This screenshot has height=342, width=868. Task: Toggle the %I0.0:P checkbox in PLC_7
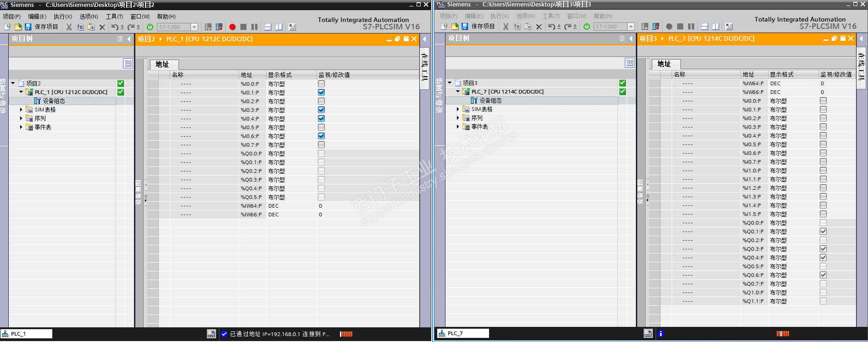coord(823,101)
